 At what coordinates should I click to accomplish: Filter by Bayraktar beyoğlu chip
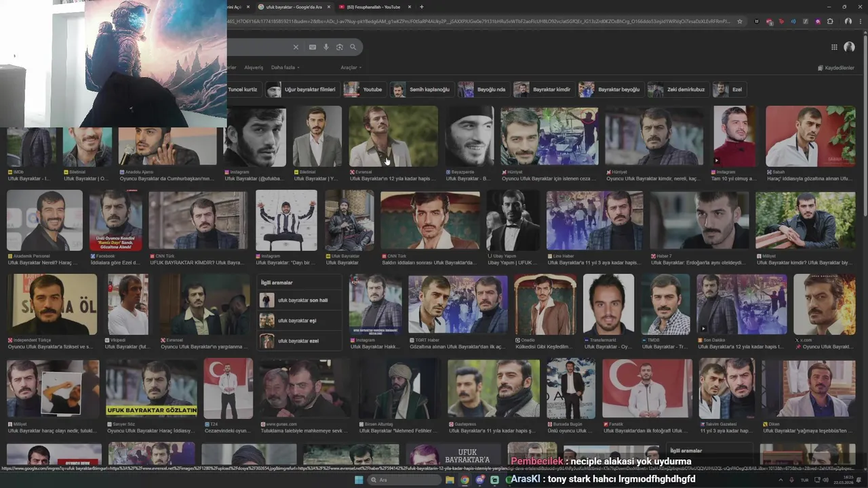pyautogui.click(x=610, y=89)
